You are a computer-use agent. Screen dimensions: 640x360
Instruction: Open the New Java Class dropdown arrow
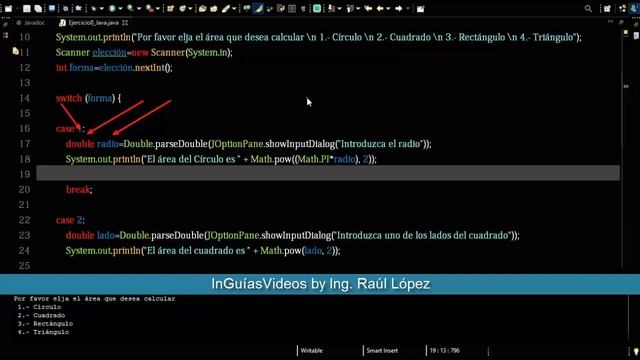coord(190,8)
